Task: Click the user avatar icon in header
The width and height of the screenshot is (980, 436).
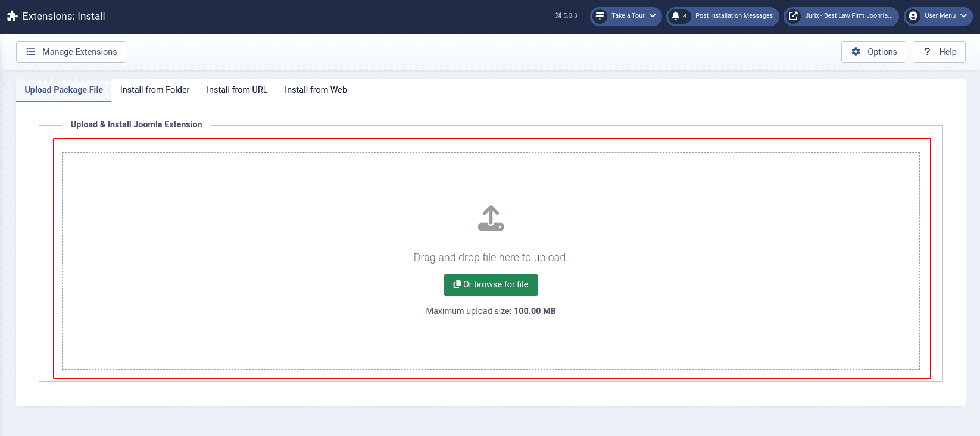Action: pyautogui.click(x=913, y=16)
